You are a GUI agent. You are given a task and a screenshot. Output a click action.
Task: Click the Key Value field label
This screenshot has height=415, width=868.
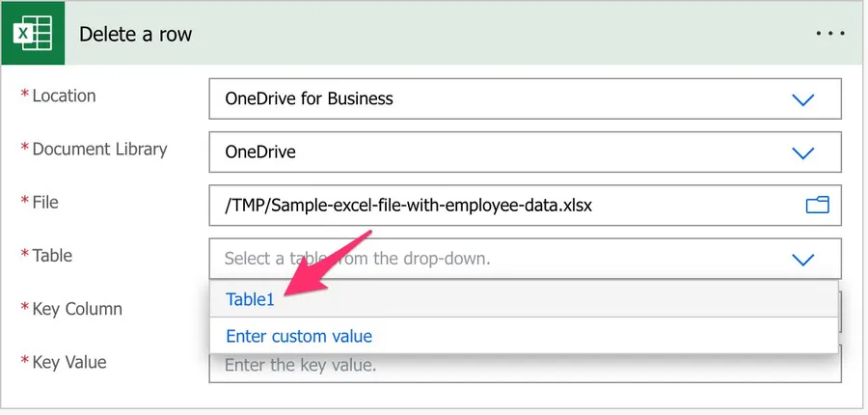coord(69,362)
